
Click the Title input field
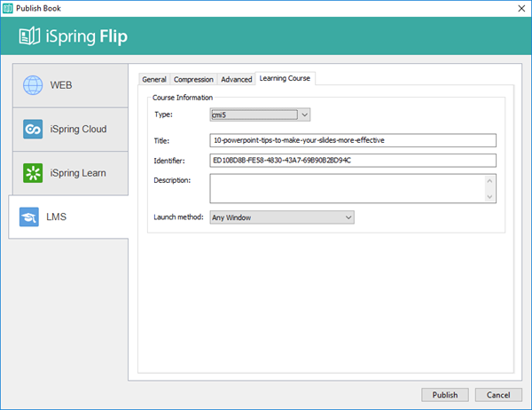(x=353, y=140)
